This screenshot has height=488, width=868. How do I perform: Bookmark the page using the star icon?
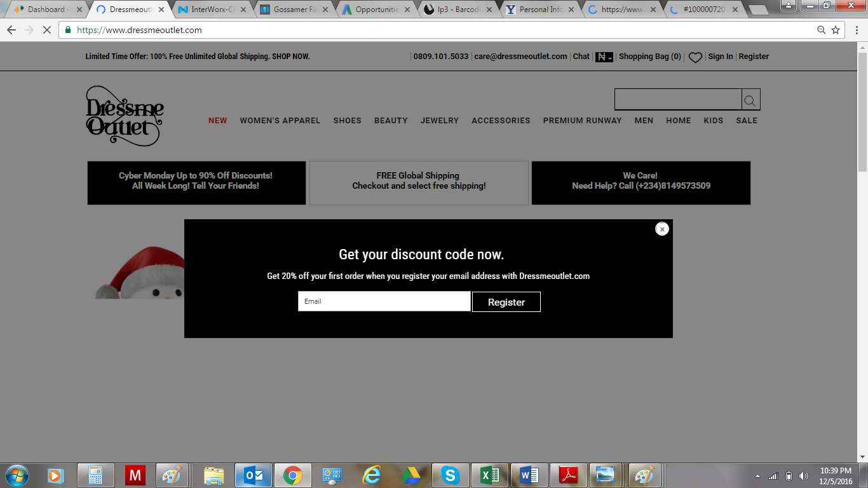[x=836, y=30]
